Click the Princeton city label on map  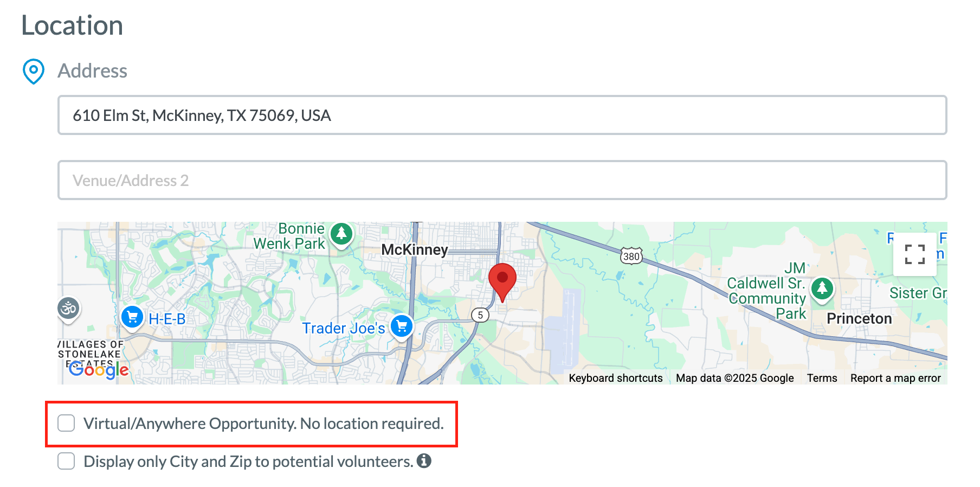pos(859,318)
